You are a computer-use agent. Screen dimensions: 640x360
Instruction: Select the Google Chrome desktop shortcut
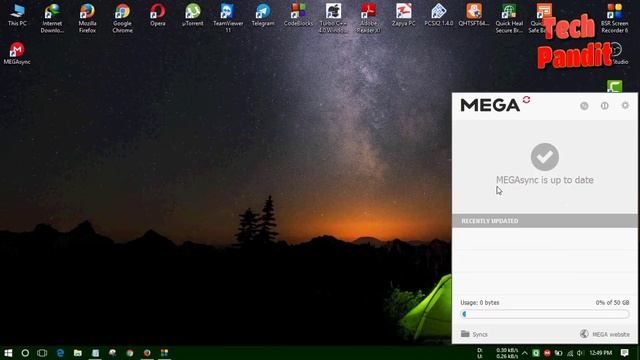pyautogui.click(x=122, y=18)
